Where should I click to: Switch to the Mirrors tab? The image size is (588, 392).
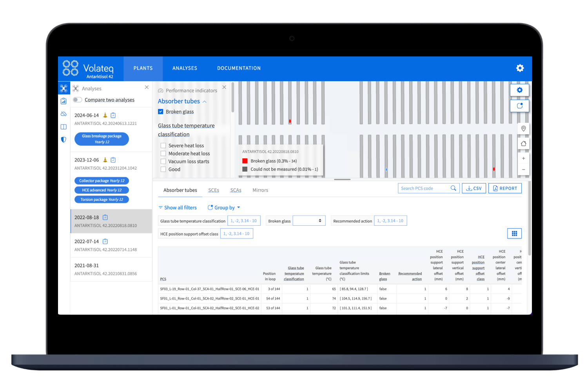click(x=260, y=190)
